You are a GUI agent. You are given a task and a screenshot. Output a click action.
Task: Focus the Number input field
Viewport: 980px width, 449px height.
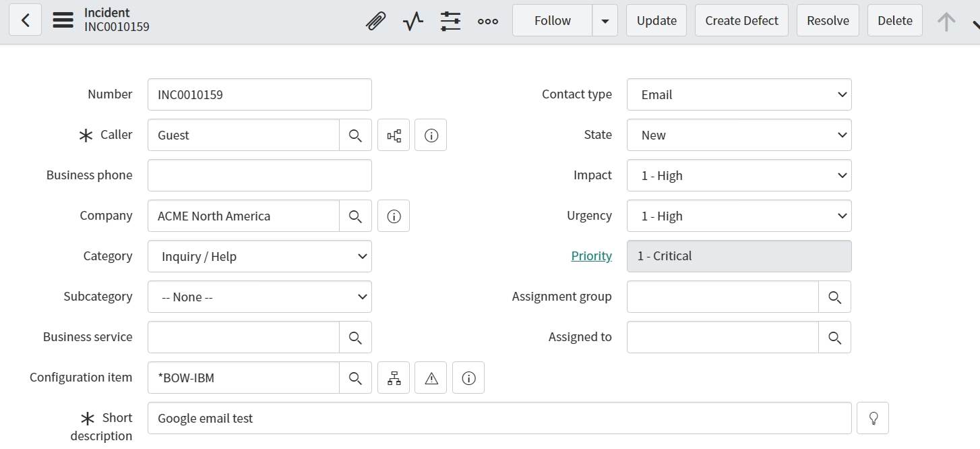click(259, 94)
